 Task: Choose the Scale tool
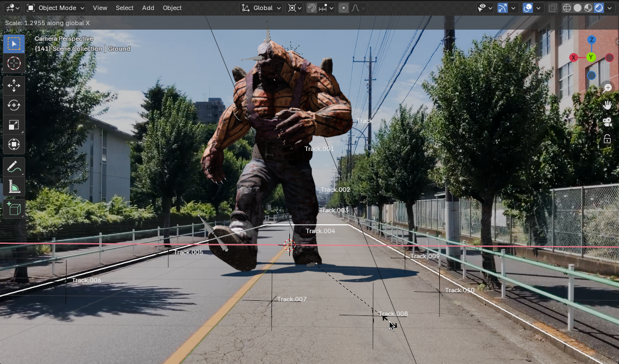14,125
